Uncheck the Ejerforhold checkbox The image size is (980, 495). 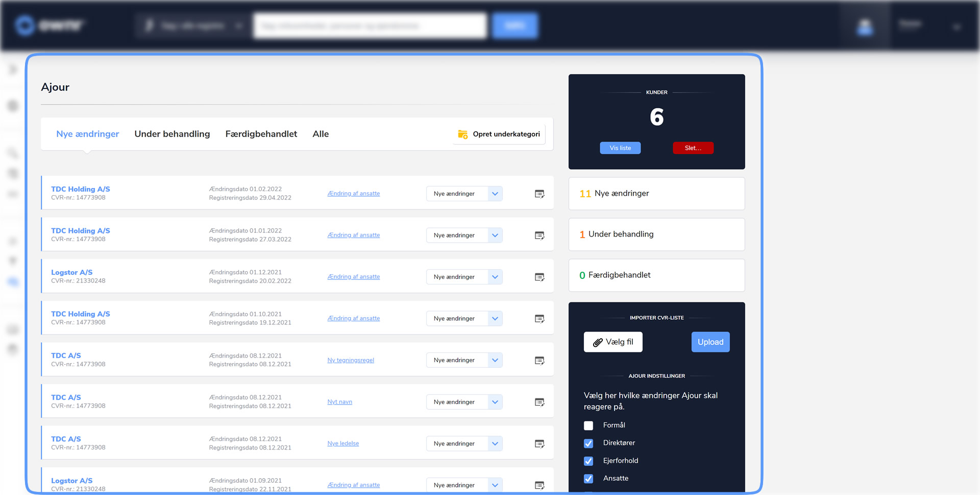click(x=589, y=461)
